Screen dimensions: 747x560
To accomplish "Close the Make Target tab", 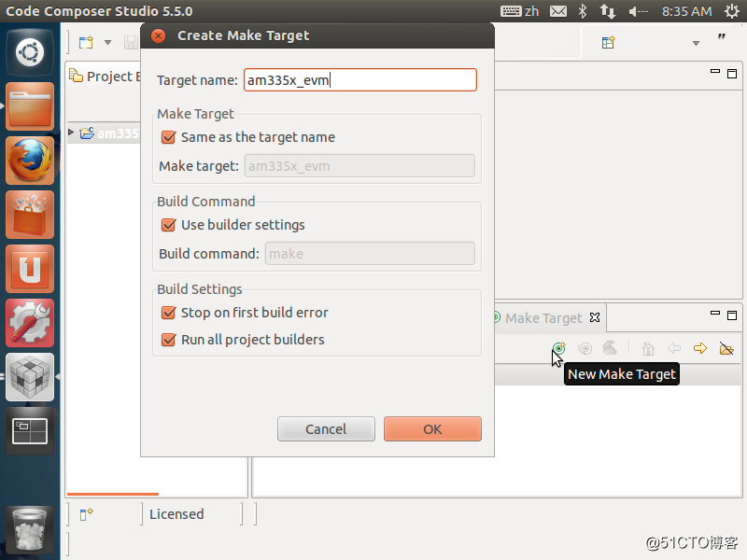I will (x=595, y=317).
